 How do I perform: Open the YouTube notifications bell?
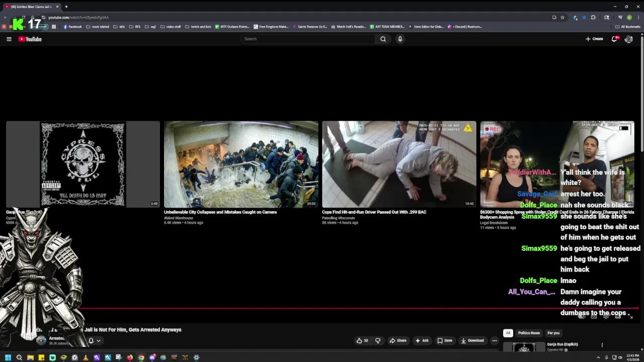pyautogui.click(x=615, y=39)
